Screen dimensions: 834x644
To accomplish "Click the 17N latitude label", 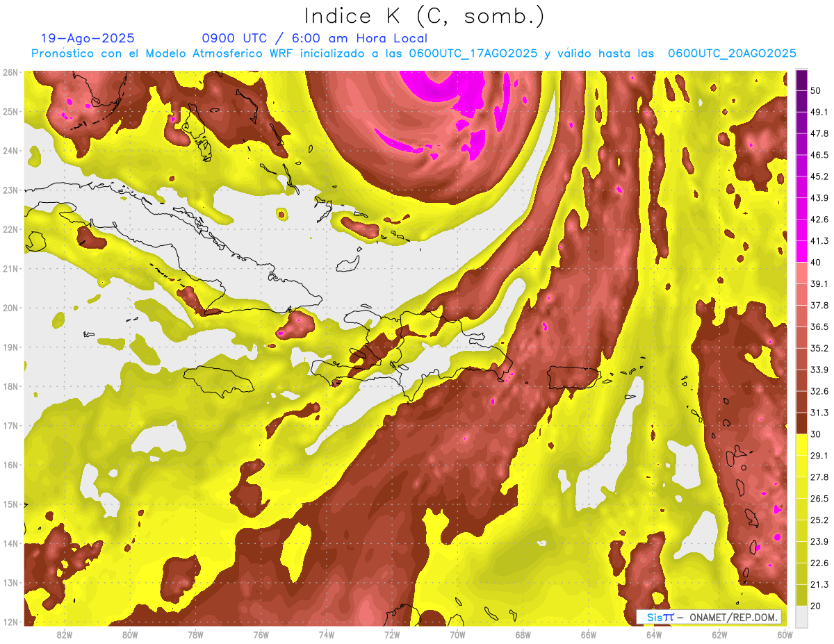I will click(10, 425).
